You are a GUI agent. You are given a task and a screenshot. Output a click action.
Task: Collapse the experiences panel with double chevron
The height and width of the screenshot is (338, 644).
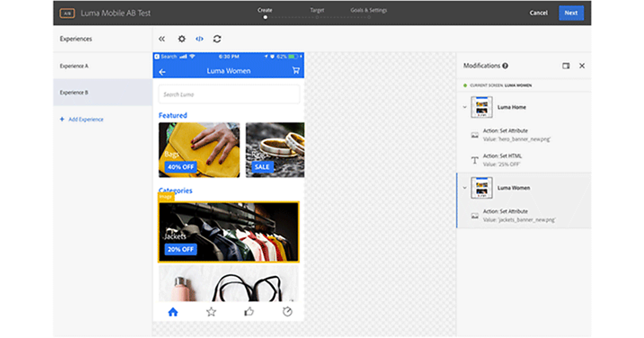coord(162,39)
